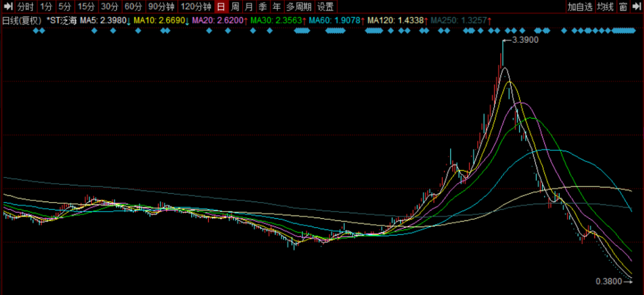Switch to 分时 intraday chart tab
Screen dimensions: 644x295
click(25, 7)
